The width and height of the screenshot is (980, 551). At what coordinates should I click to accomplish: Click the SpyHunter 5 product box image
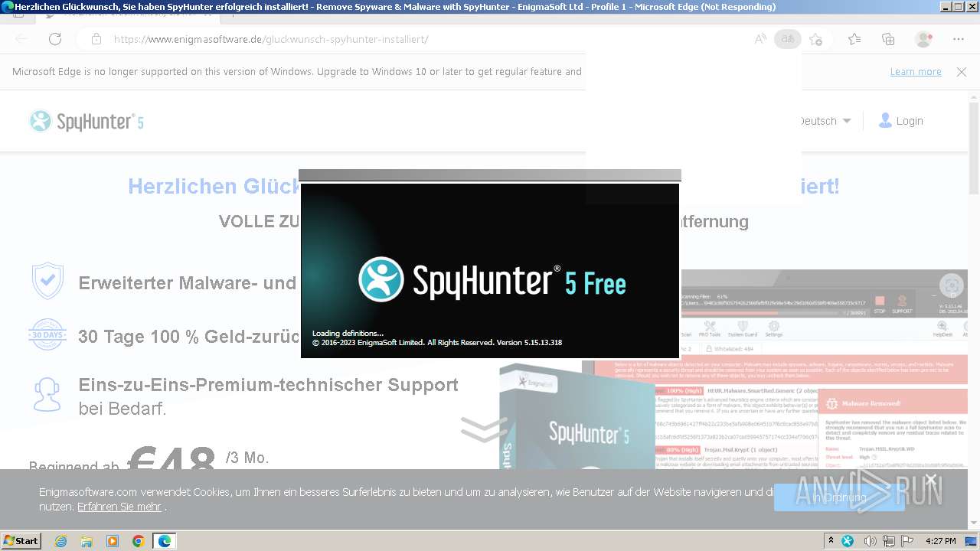tap(578, 417)
